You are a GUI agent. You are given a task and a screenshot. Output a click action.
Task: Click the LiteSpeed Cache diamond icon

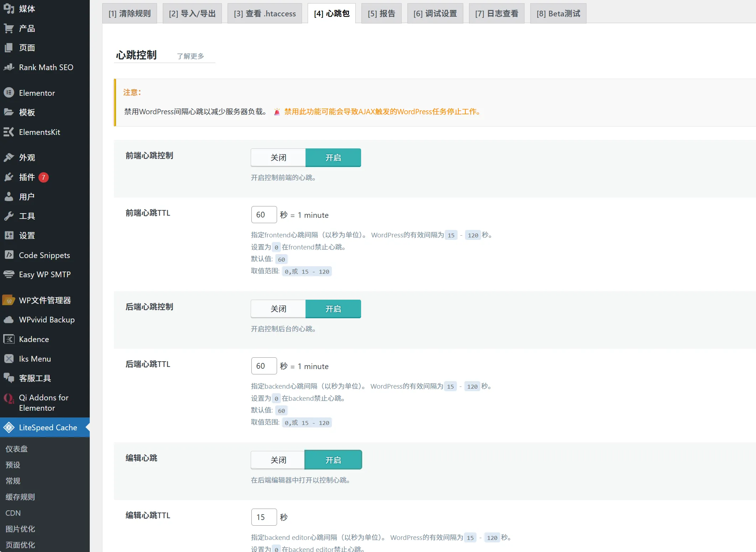(9, 427)
